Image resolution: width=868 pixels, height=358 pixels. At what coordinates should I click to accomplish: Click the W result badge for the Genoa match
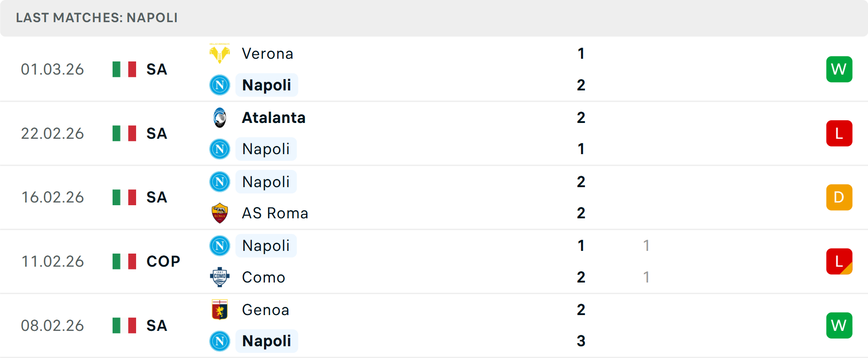[x=839, y=325]
